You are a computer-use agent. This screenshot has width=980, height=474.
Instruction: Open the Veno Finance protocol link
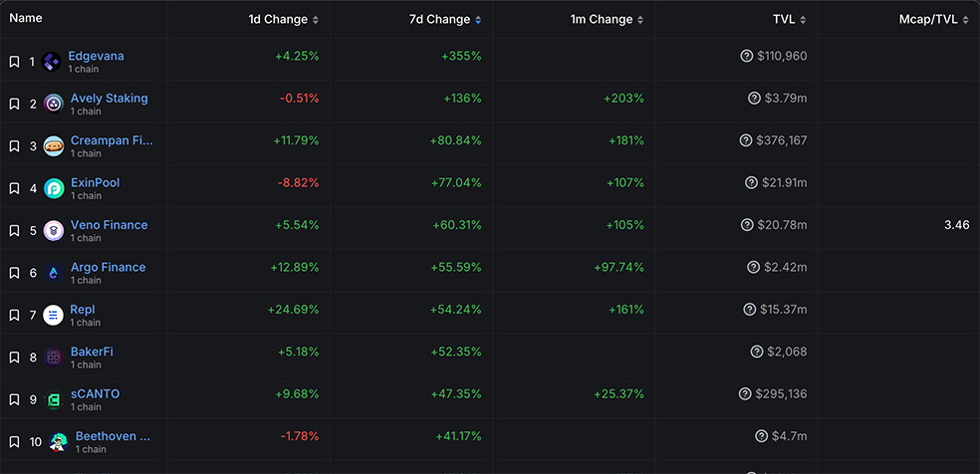point(109,225)
